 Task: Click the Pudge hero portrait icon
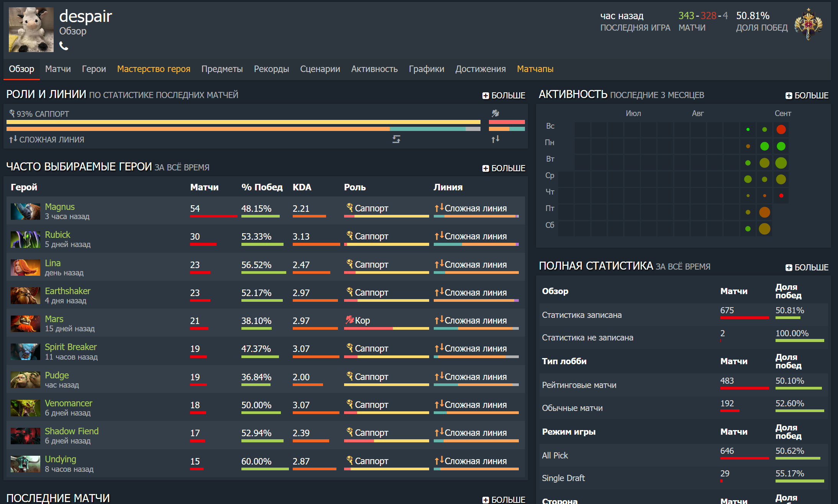coord(25,380)
